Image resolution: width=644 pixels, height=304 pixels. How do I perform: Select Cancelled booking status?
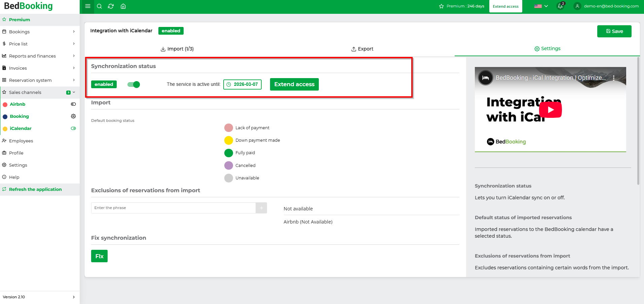coord(229,166)
